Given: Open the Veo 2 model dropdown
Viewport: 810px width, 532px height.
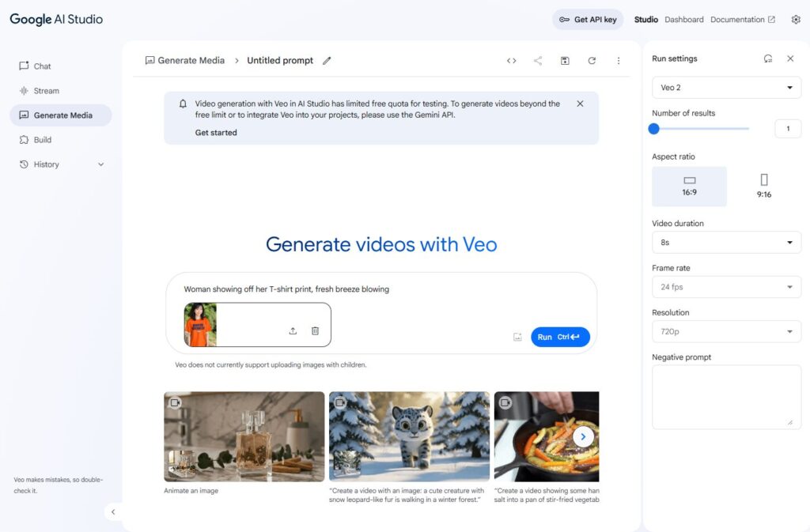Looking at the screenshot, I should [x=726, y=87].
